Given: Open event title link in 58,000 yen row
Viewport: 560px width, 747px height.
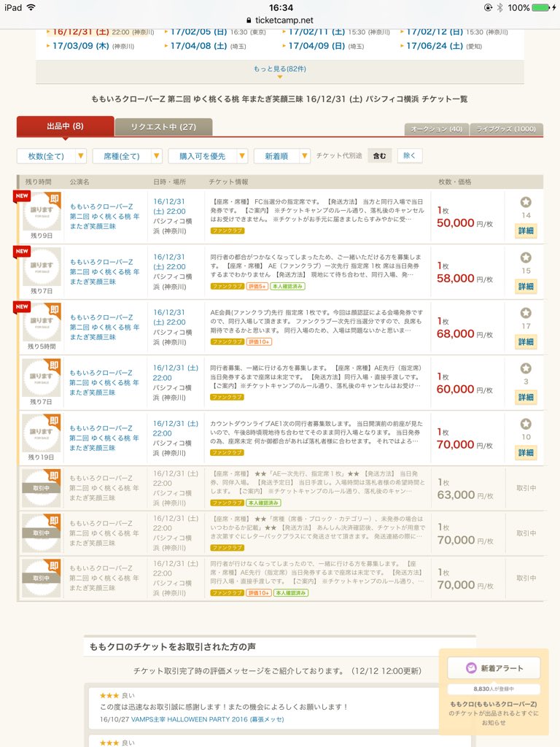Looking at the screenshot, I should click(x=105, y=271).
